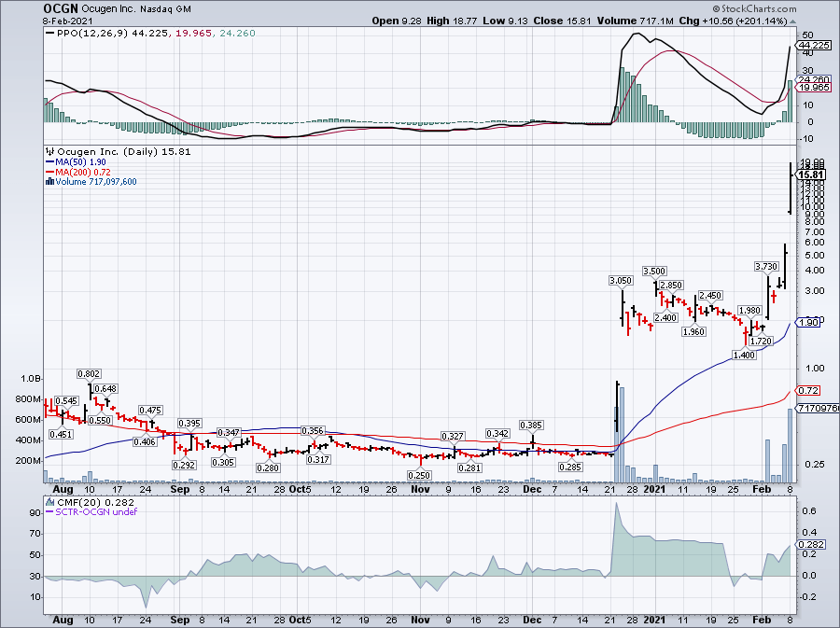Click the Close 15.81 header value
Viewport: 840px width, 628px height.
click(x=563, y=21)
